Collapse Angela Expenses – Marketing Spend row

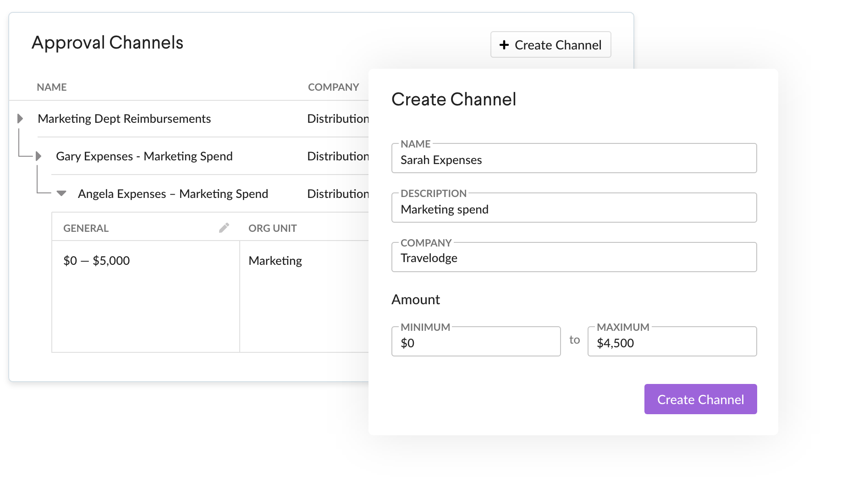61,193
